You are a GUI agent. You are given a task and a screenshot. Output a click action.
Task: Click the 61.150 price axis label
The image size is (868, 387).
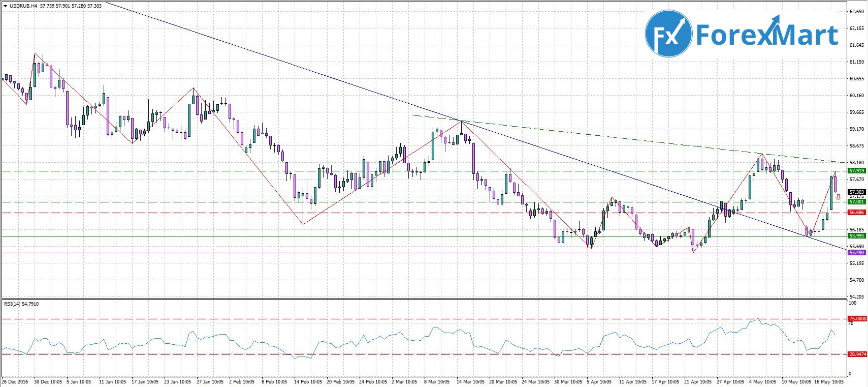pos(857,62)
